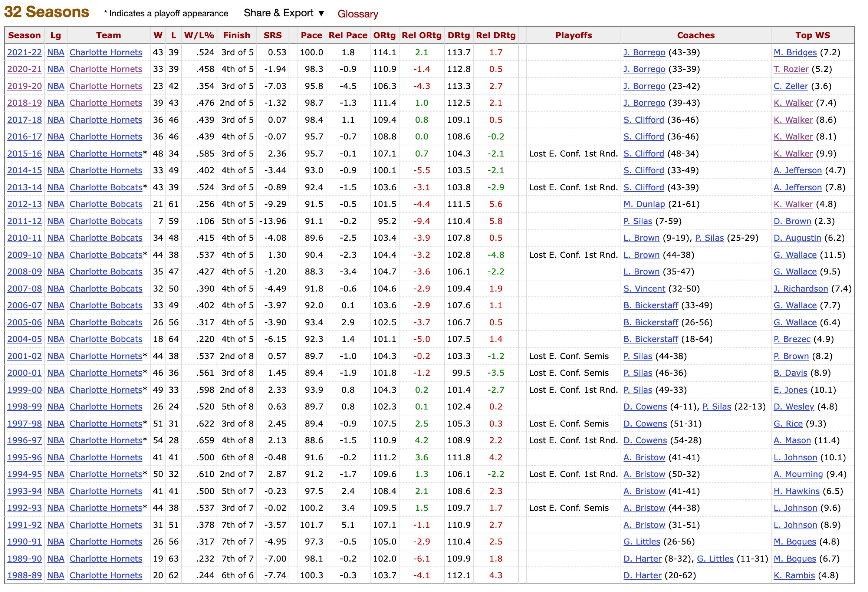
Task: Click the Glossary link
Action: (358, 14)
